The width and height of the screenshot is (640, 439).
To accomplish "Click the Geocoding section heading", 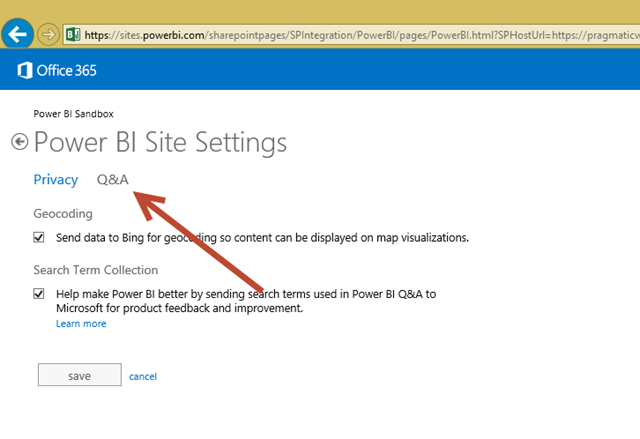I will (62, 214).
